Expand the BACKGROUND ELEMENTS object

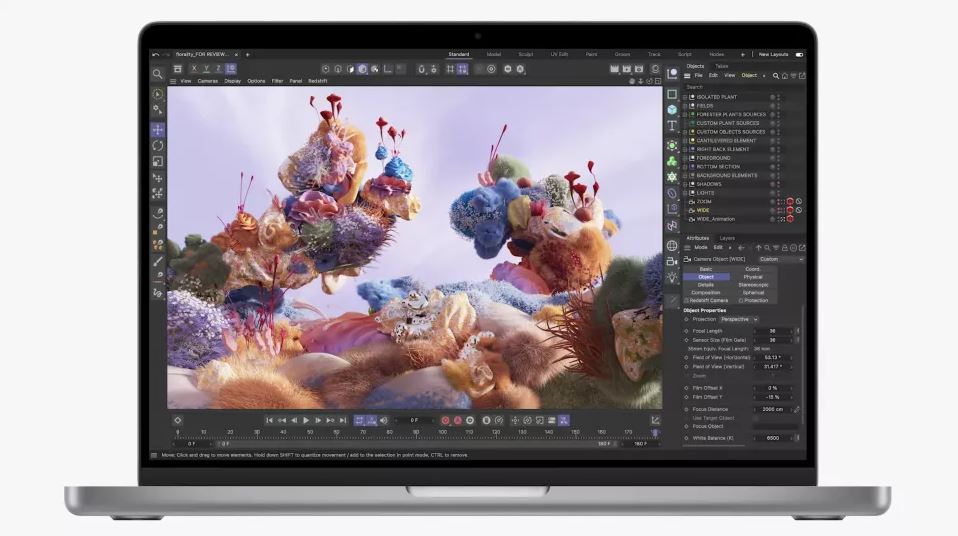click(685, 175)
